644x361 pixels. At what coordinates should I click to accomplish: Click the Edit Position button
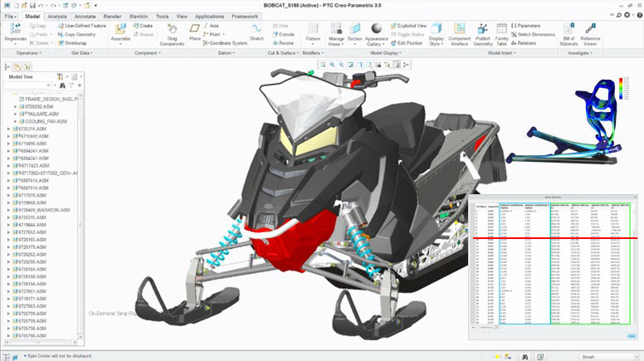coord(407,43)
